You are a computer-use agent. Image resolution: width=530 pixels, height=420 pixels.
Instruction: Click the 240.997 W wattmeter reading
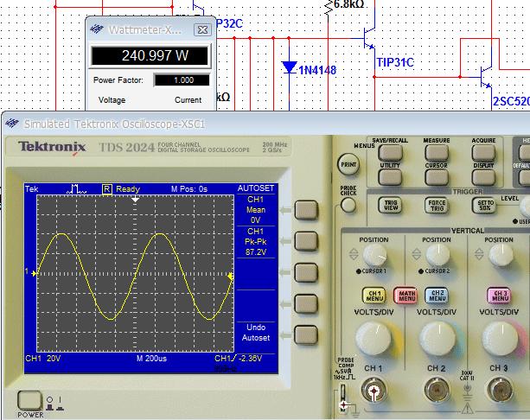pyautogui.click(x=150, y=56)
